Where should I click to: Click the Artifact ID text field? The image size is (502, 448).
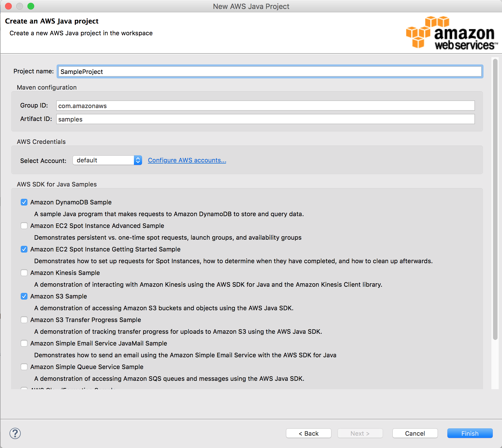pos(266,119)
